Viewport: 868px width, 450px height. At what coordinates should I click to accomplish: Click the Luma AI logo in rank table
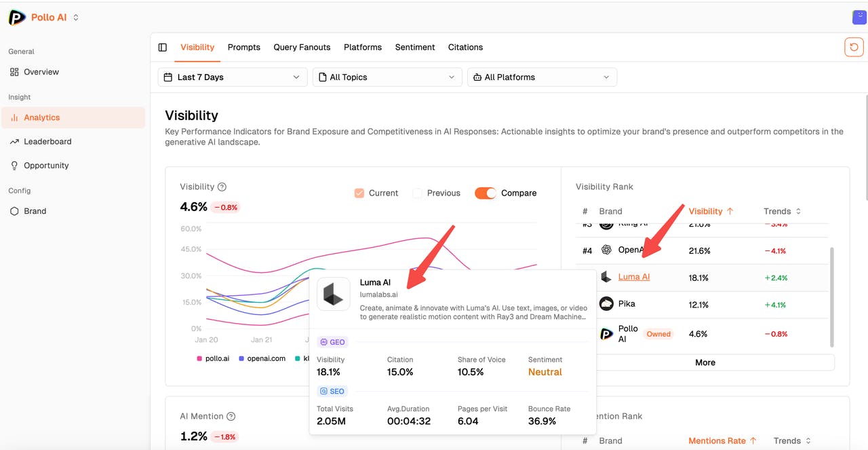pos(606,277)
